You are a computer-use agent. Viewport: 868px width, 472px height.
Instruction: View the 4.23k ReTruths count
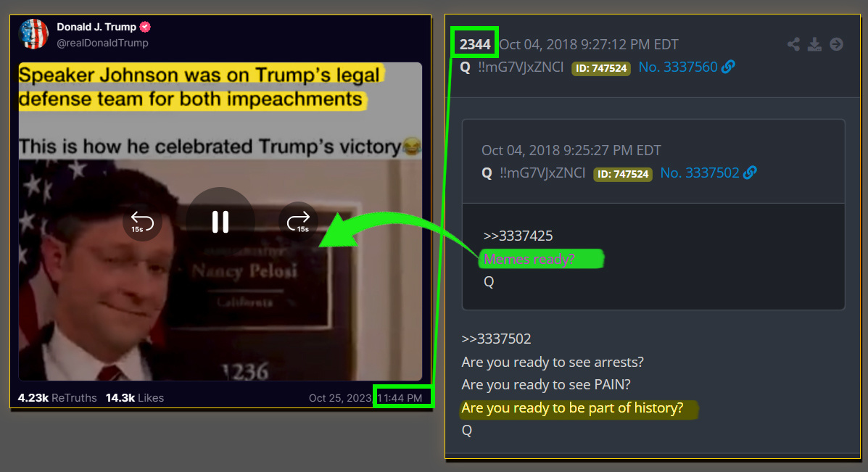click(x=57, y=398)
